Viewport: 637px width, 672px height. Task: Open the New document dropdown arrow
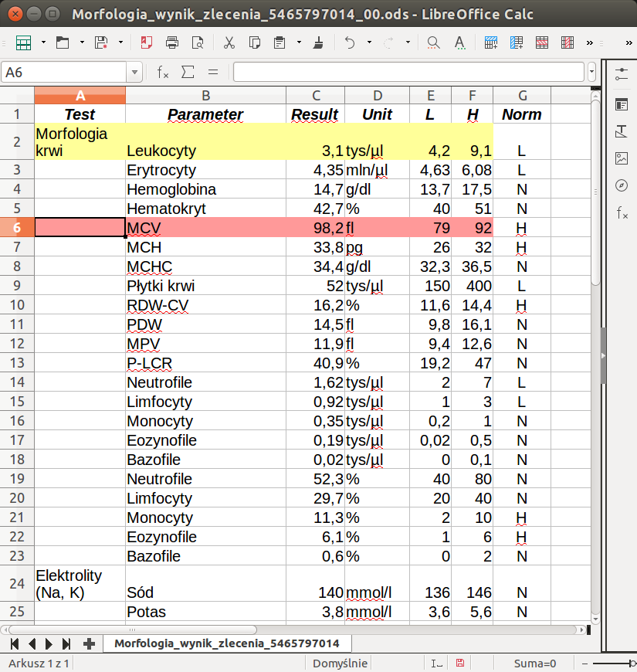tap(43, 42)
